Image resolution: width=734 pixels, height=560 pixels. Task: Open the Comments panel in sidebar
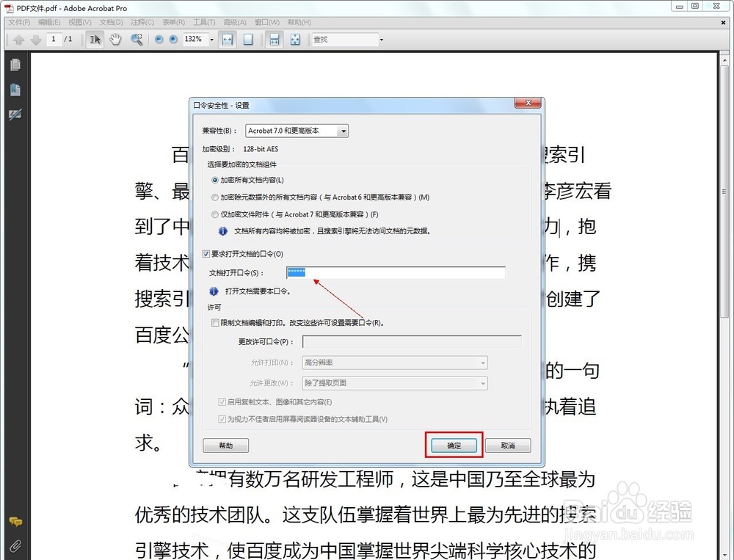pos(15,522)
